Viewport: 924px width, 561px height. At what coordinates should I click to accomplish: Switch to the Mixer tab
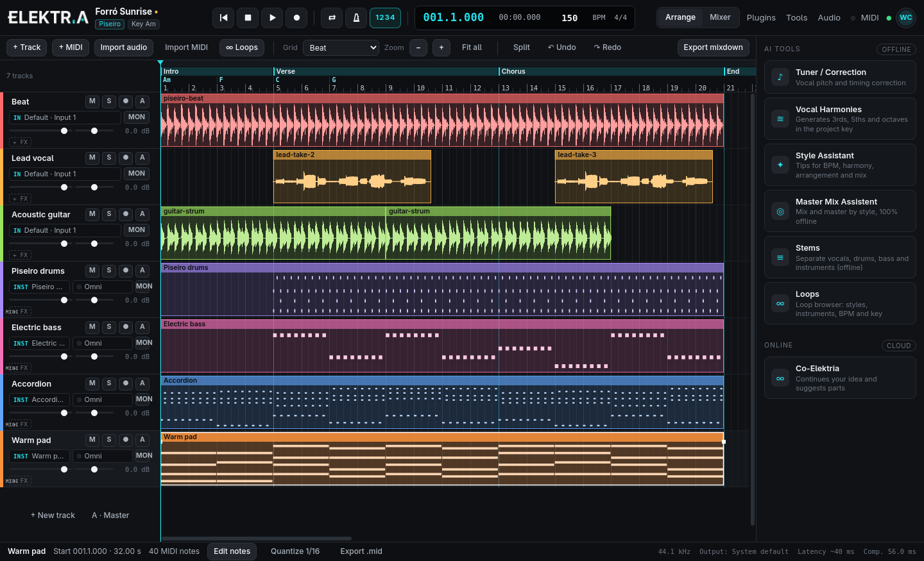720,17
